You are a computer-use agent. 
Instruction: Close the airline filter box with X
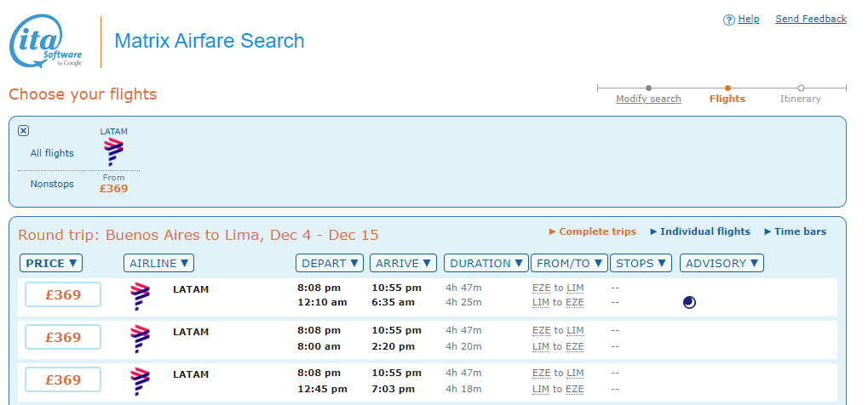point(23,130)
